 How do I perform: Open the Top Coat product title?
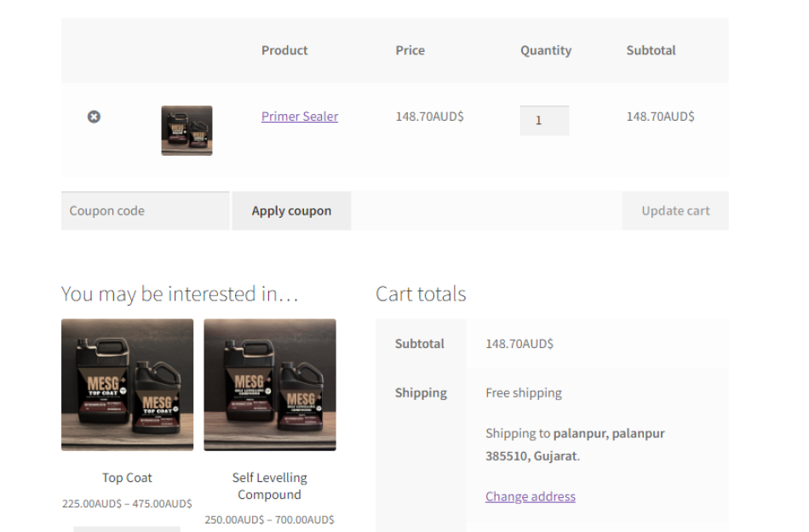[127, 478]
